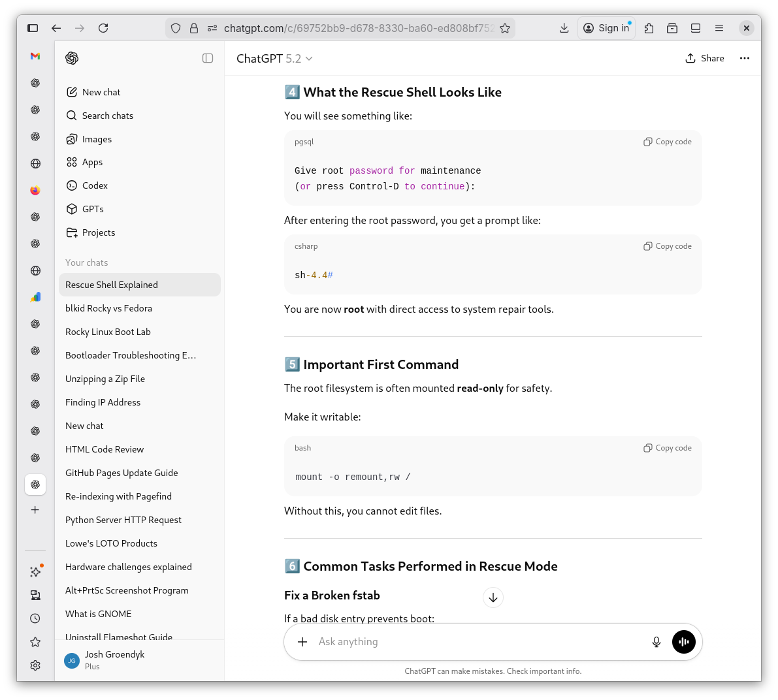The width and height of the screenshot is (778, 700).
Task: Click the scroll-to-bottom arrow button
Action: point(493,597)
